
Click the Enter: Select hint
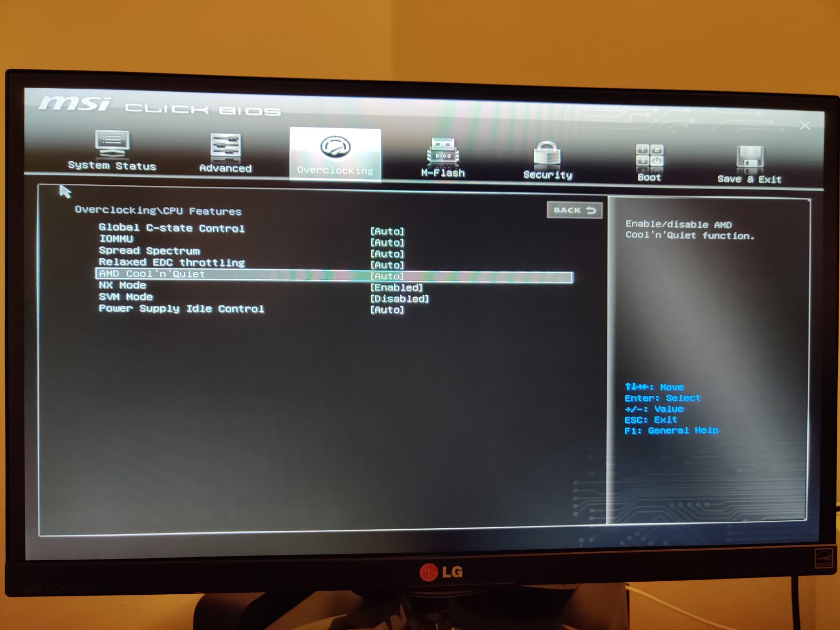click(x=663, y=398)
